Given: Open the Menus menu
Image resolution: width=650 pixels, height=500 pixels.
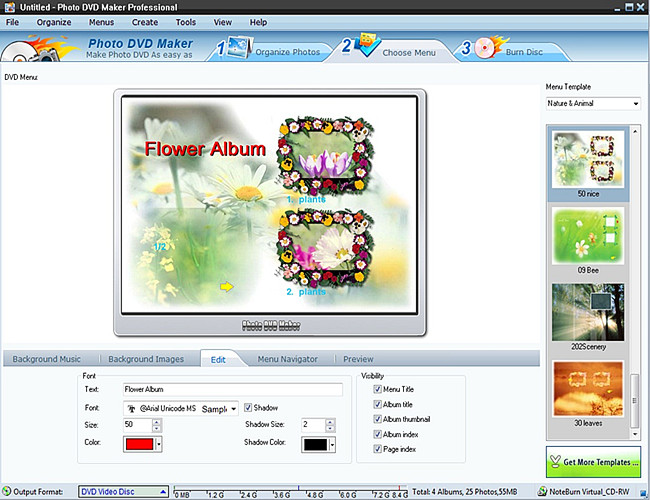Looking at the screenshot, I should tap(101, 22).
